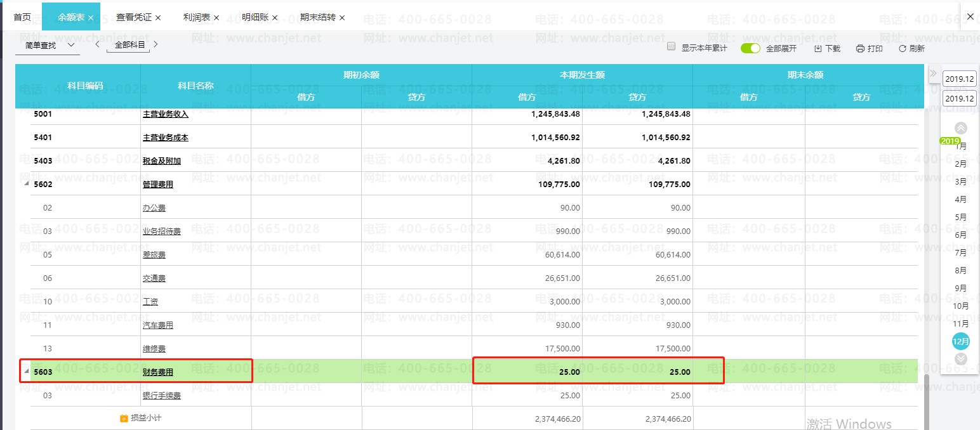Viewport: 980px width, 430px height.
Task: Enable the 显示本年累计 checkbox
Action: click(x=672, y=47)
